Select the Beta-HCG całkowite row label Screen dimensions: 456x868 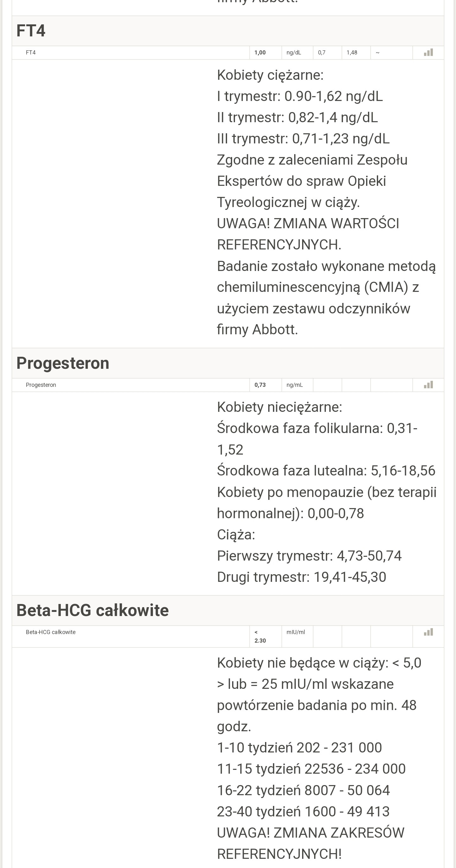coord(51,632)
